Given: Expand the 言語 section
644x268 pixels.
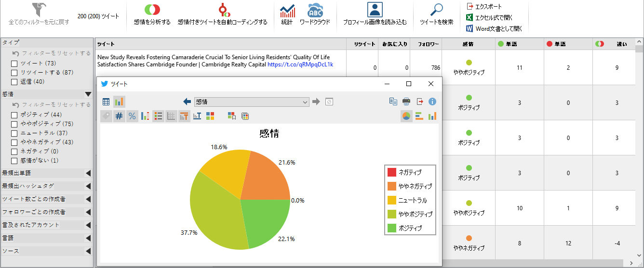Looking at the screenshot, I should point(88,238).
